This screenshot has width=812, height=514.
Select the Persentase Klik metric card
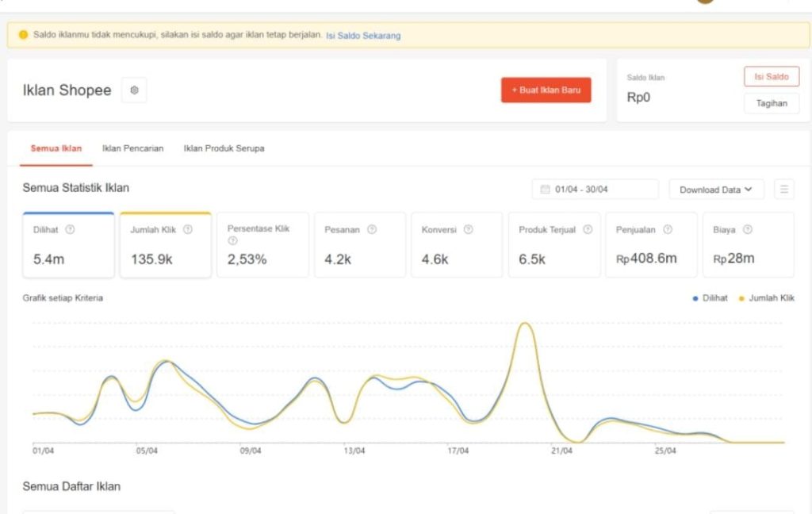point(262,244)
